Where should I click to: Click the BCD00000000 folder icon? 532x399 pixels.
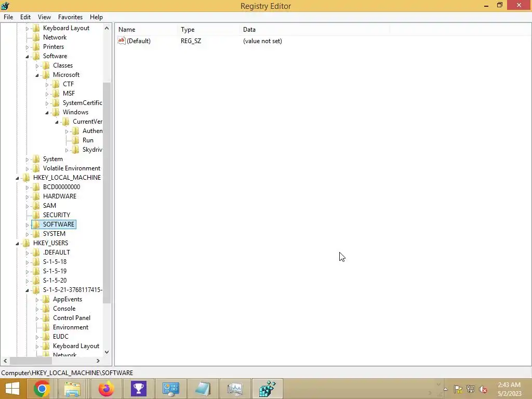click(x=36, y=187)
